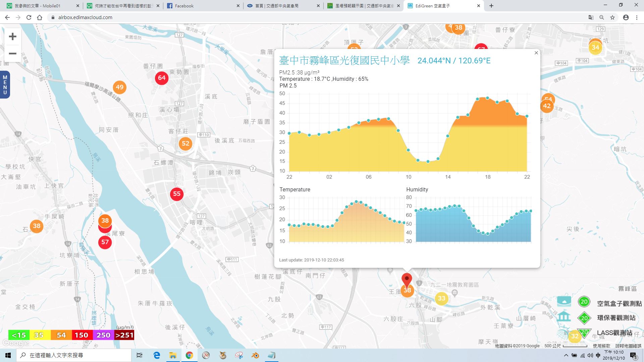Go to browser home page

[x=40, y=17]
